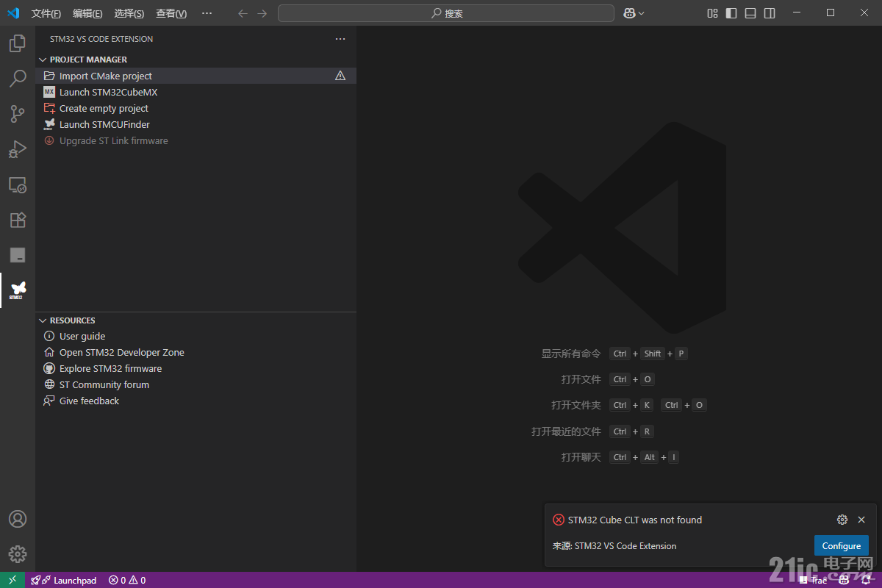
Task: Open Copilot chat menu in title bar
Action: tap(634, 13)
